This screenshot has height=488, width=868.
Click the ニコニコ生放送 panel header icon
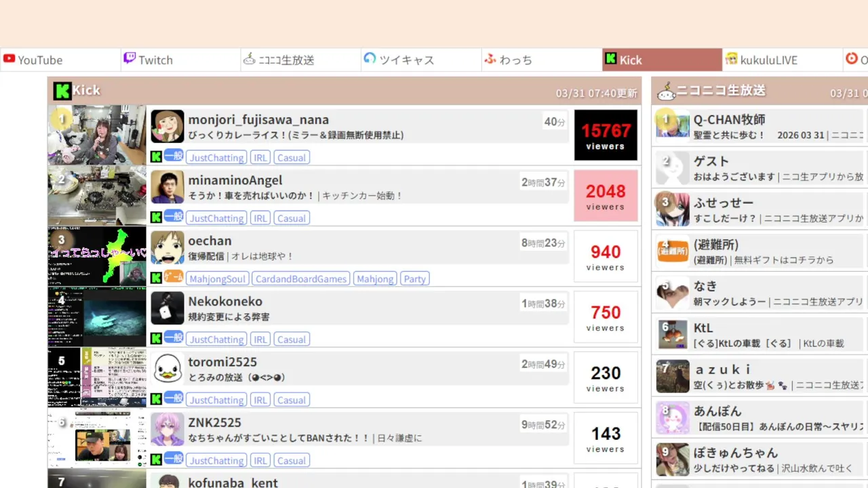pos(666,91)
